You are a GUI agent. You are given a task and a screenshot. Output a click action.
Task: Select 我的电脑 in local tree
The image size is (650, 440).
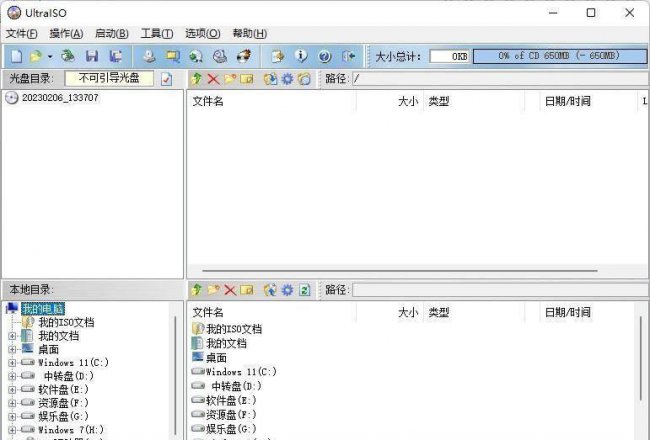click(x=43, y=309)
